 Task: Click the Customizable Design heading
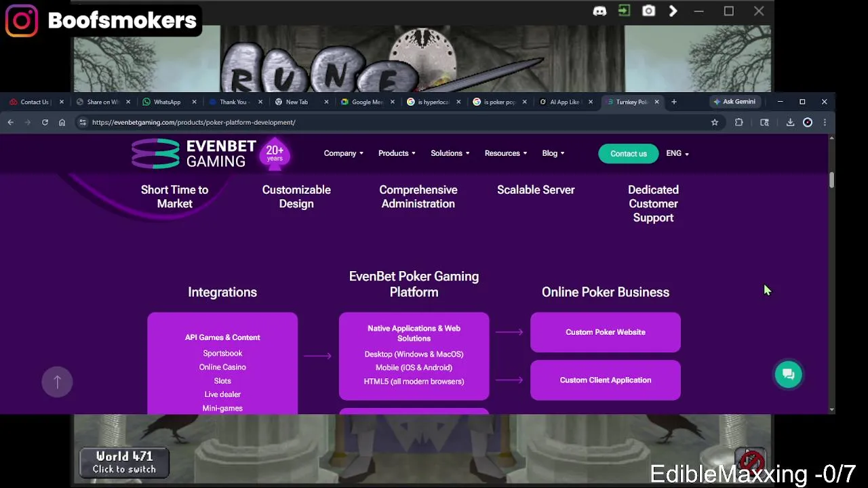pyautogui.click(x=296, y=197)
